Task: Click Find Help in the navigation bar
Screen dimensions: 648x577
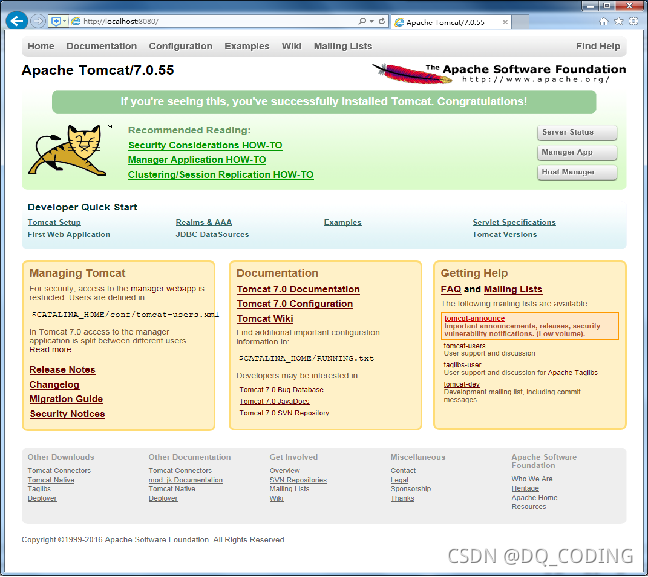Action: pos(598,46)
